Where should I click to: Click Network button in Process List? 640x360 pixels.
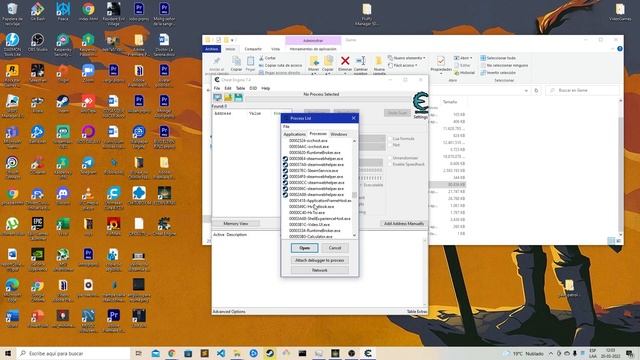(x=320, y=270)
